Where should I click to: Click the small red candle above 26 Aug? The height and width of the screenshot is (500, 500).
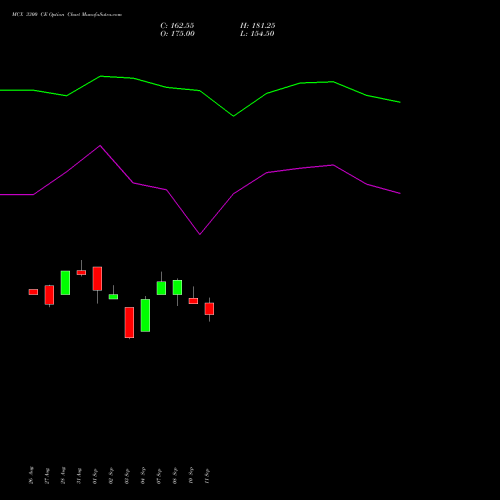[33, 292]
